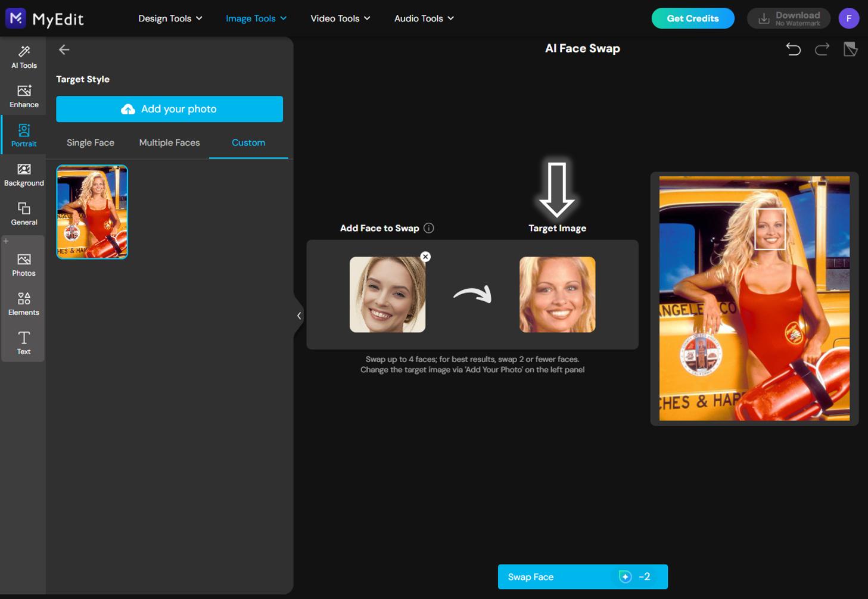868x599 pixels.
Task: Click the Swap Face button
Action: coord(583,576)
